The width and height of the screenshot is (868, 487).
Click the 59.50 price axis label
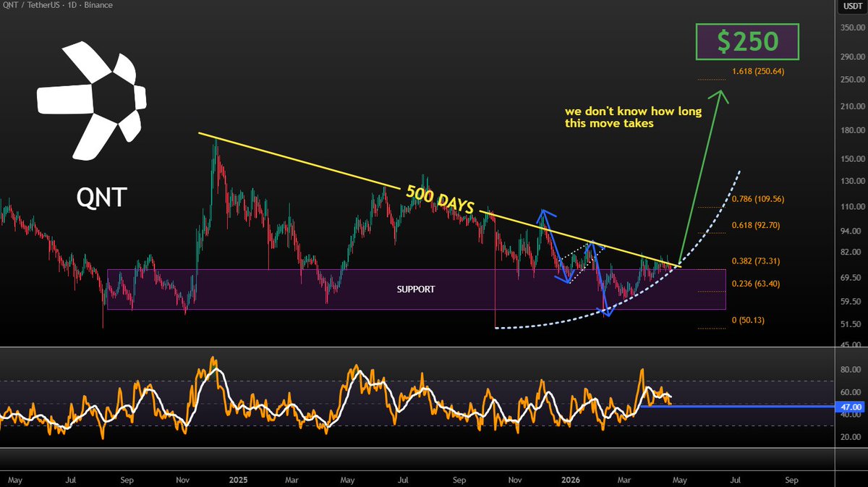pyautogui.click(x=849, y=302)
